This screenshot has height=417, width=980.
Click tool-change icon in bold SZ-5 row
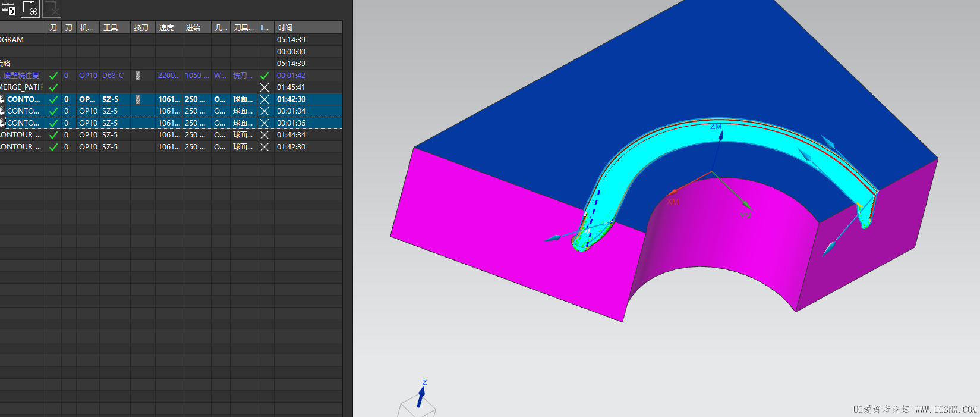coord(138,99)
